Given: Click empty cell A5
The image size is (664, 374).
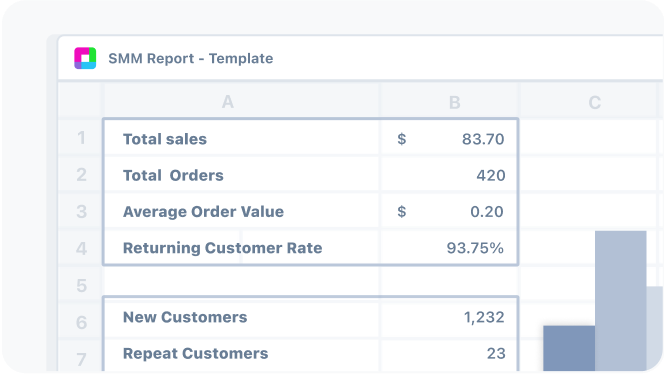Looking at the screenshot, I should pos(242,281).
